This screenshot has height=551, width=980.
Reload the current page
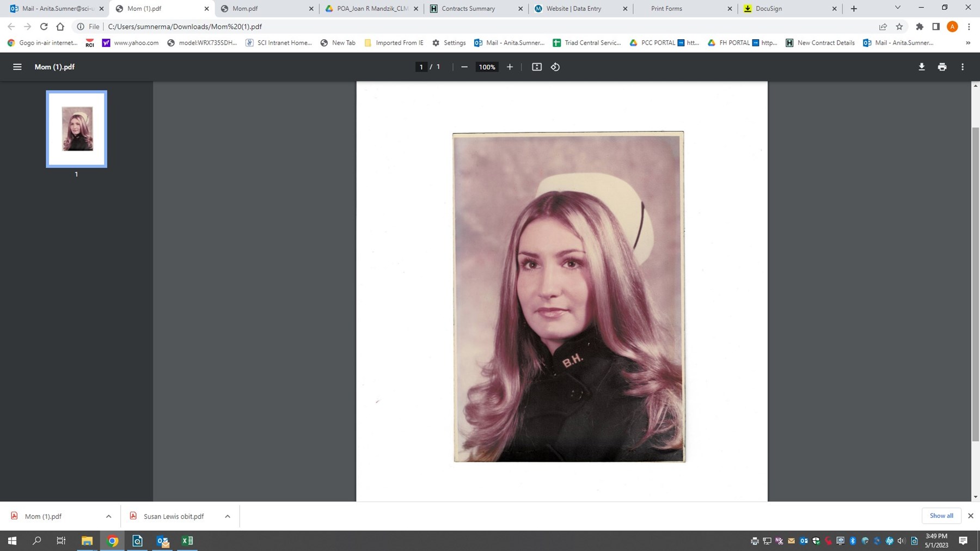tap(43, 26)
